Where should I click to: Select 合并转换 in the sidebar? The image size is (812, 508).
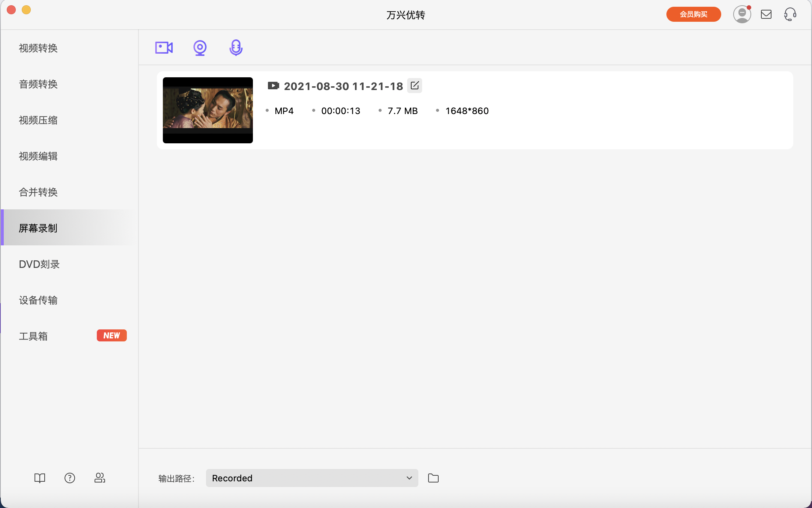pos(38,192)
